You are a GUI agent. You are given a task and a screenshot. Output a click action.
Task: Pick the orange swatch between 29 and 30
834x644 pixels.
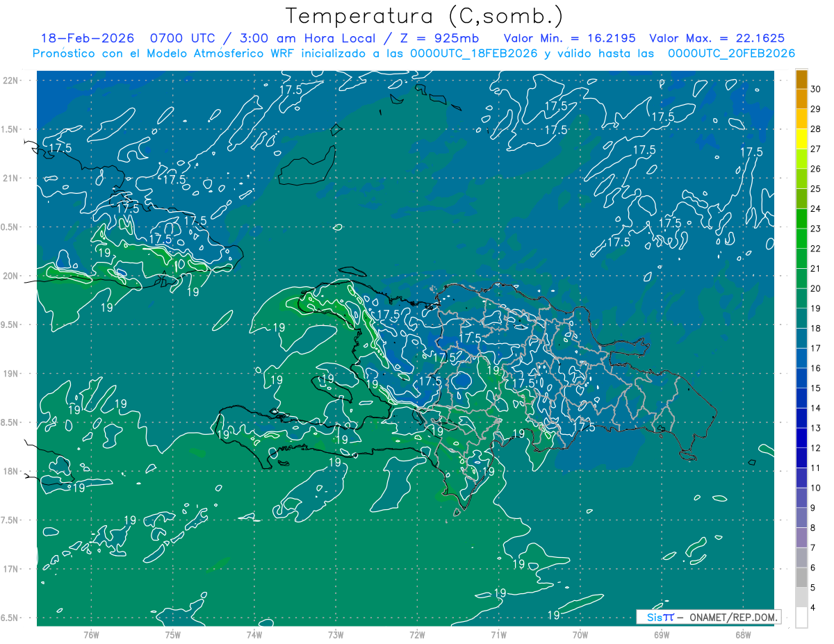tap(801, 99)
